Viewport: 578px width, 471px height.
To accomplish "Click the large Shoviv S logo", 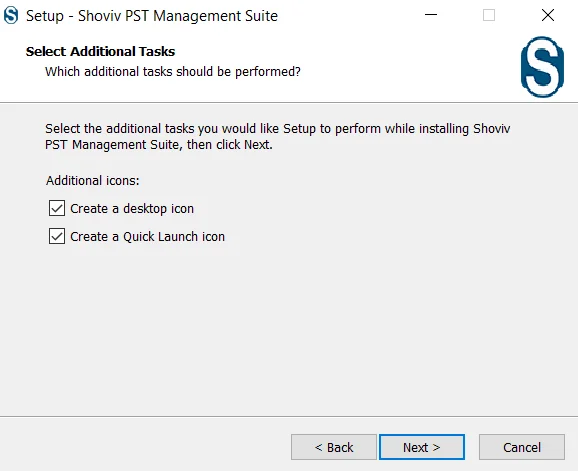I will [542, 67].
